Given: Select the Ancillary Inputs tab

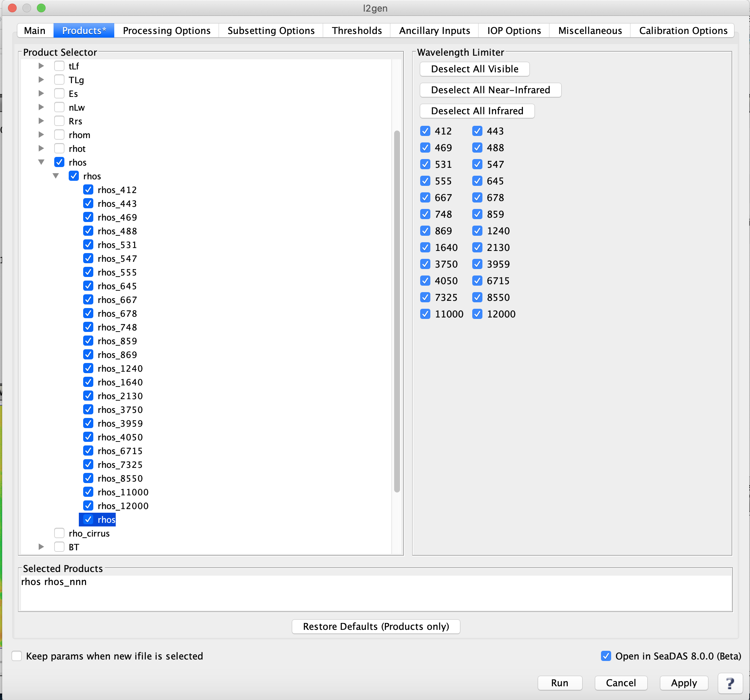Looking at the screenshot, I should click(x=434, y=31).
